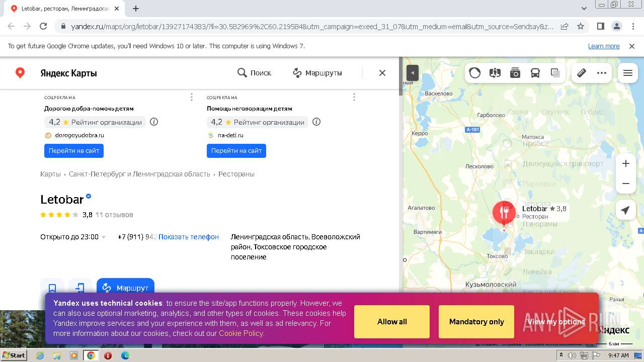
Task: Send Letobar to phone icon
Action: (x=80, y=288)
